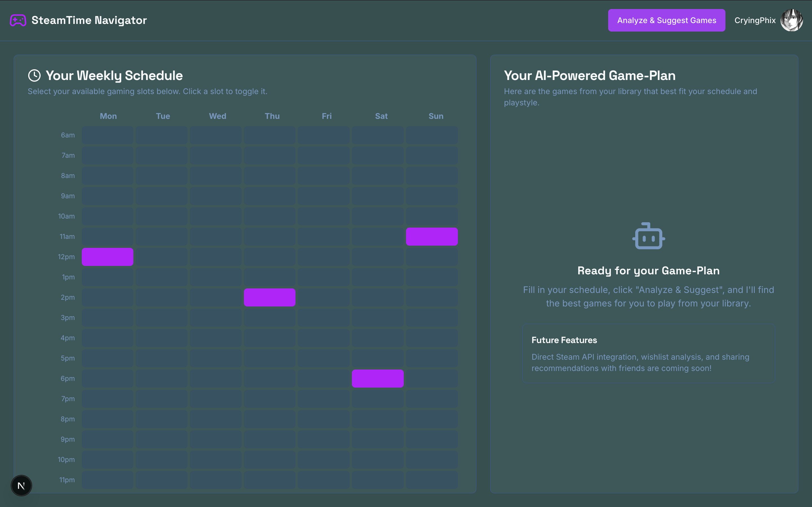
Task: Click the clock icon beside Weekly Schedule
Action: (34, 75)
